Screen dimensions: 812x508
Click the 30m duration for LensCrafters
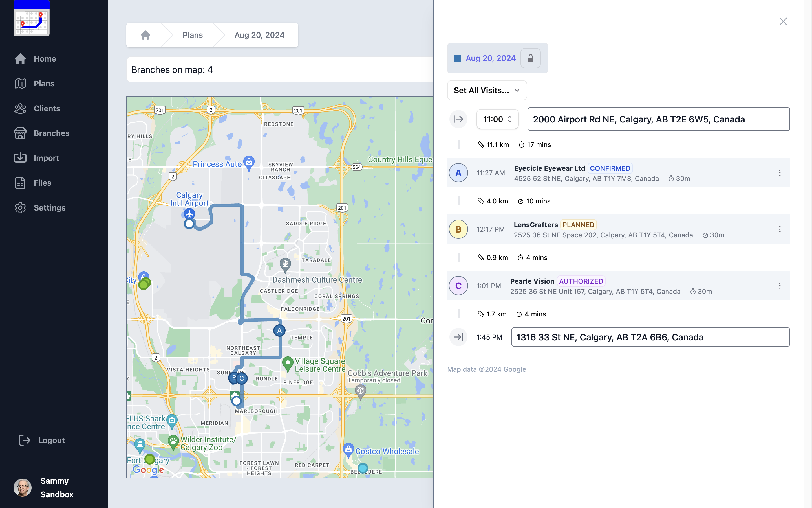coord(713,235)
